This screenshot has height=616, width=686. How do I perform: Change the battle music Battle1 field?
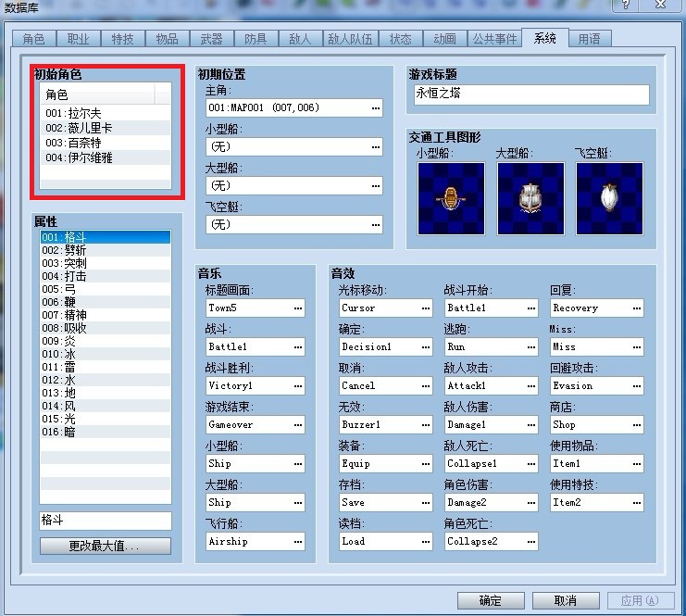pos(256,346)
